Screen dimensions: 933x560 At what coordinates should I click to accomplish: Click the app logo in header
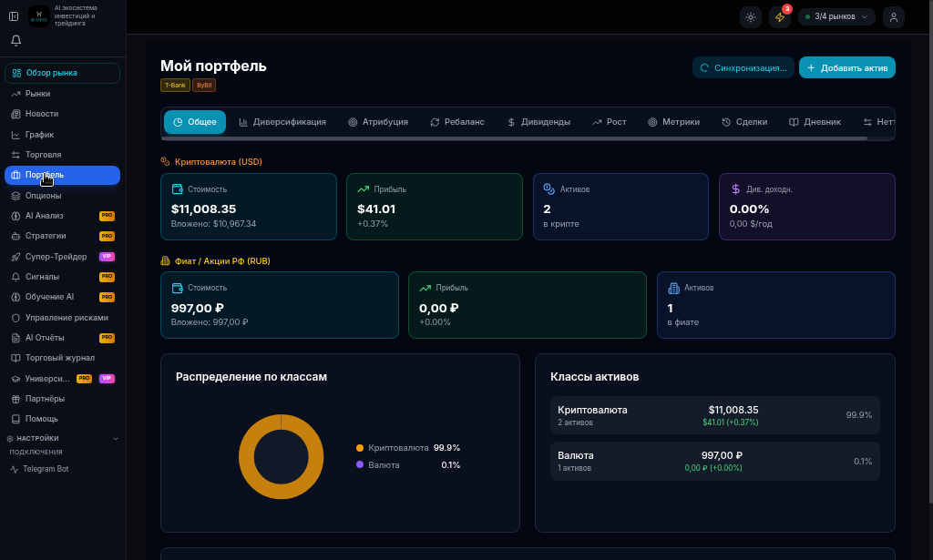pos(39,16)
